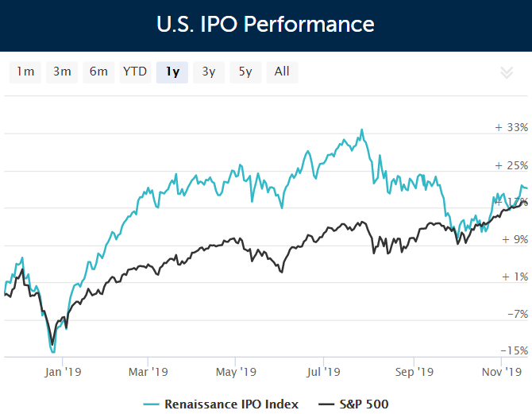Show All available history
The height and width of the screenshot is (414, 532).
[x=282, y=72]
